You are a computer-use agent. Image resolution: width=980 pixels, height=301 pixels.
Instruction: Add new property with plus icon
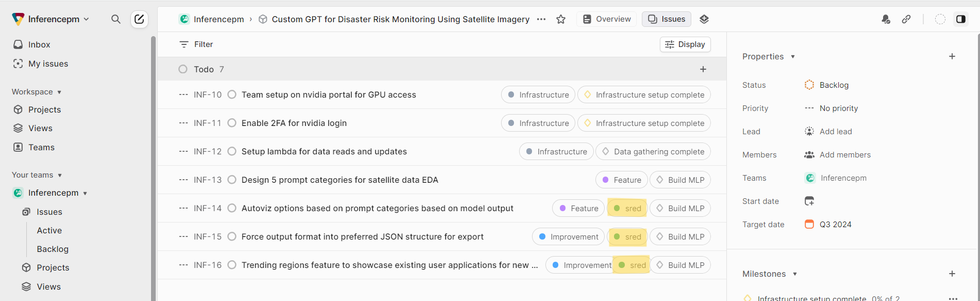point(952,56)
